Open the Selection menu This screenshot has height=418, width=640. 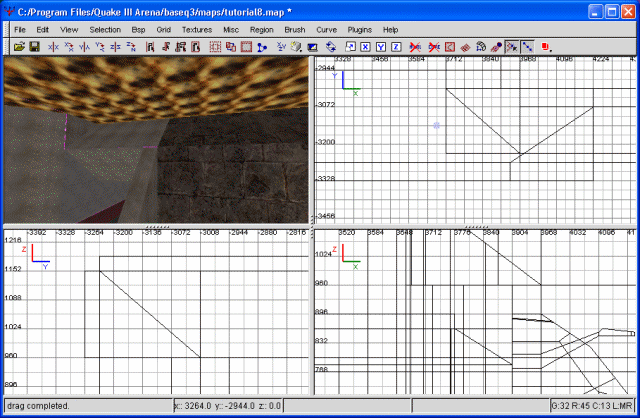tap(105, 30)
